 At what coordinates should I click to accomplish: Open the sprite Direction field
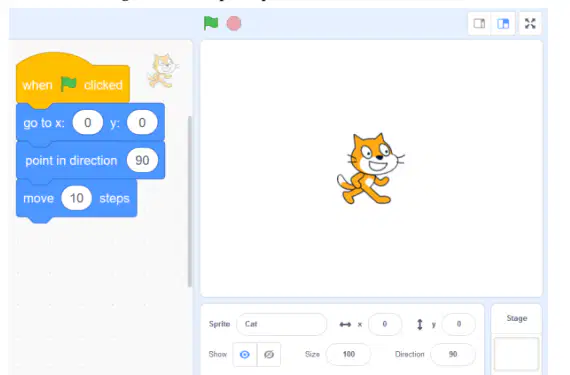point(453,354)
